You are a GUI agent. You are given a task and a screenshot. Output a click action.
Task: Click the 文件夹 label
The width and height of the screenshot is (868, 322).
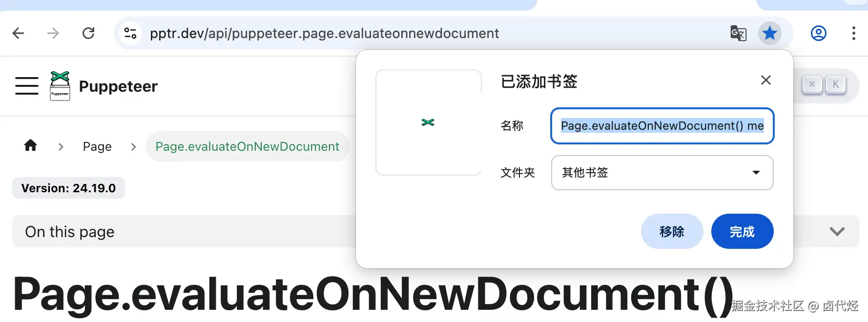(x=518, y=173)
